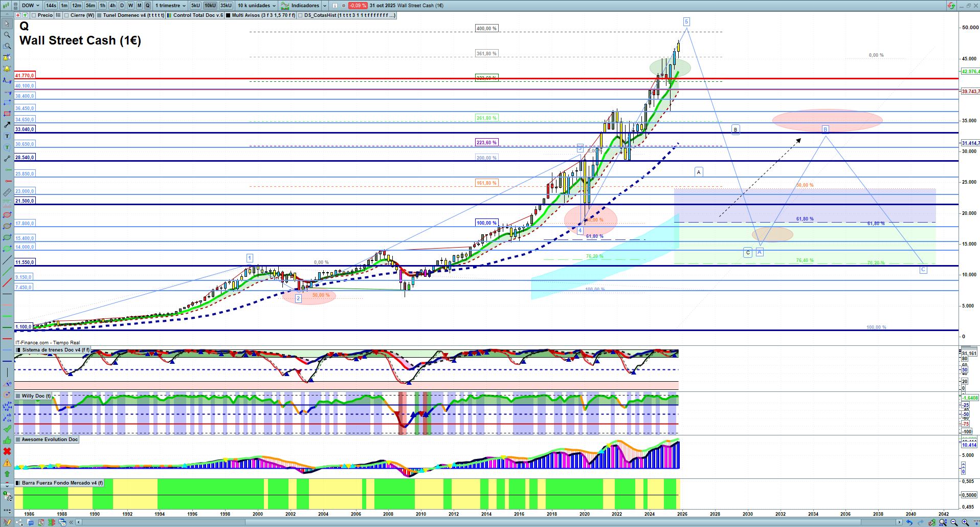Click the Indicadores chart icon
The width and height of the screenshot is (980, 527).
coord(285,6)
